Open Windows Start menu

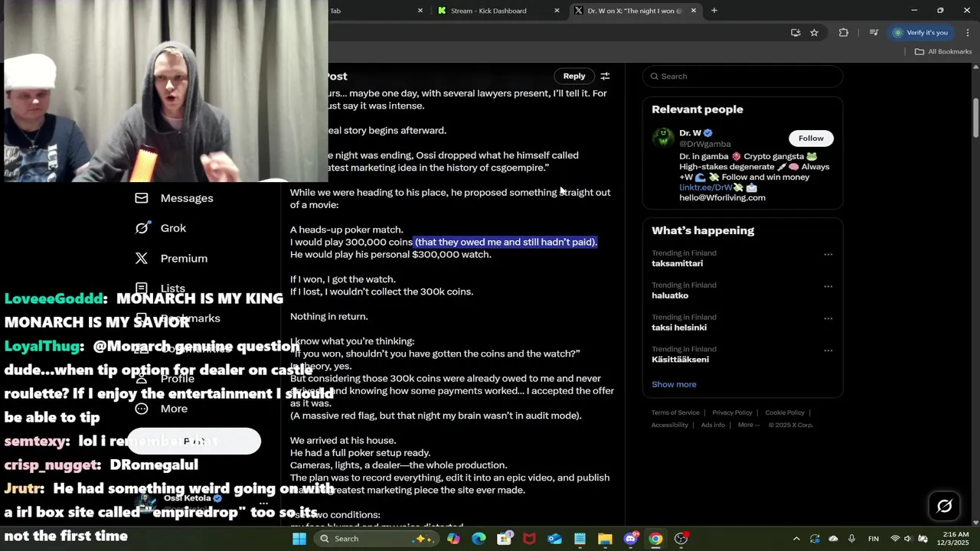click(x=299, y=539)
